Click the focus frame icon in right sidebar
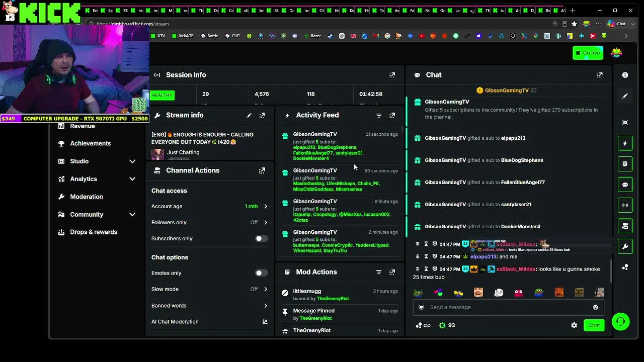The height and width of the screenshot is (362, 644). (625, 123)
